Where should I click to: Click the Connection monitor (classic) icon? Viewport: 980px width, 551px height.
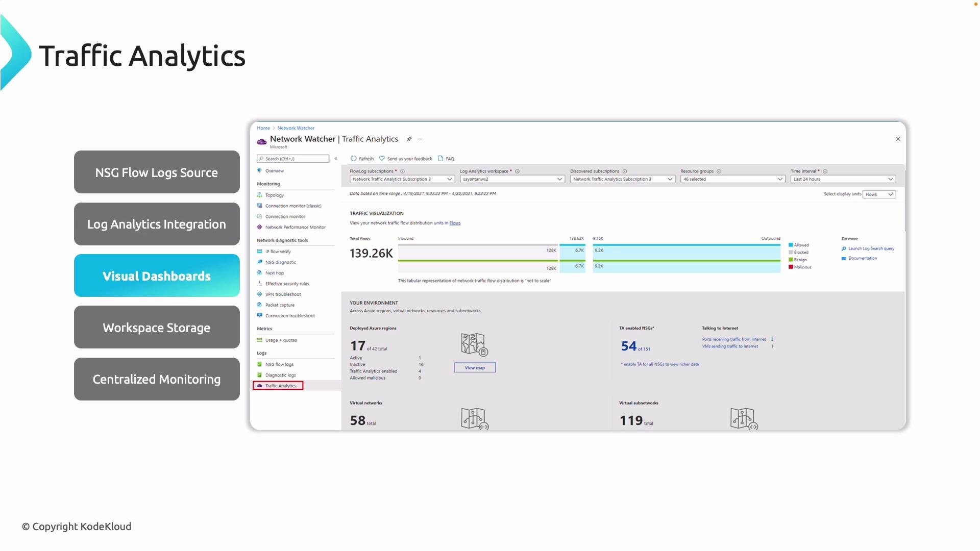coord(259,206)
